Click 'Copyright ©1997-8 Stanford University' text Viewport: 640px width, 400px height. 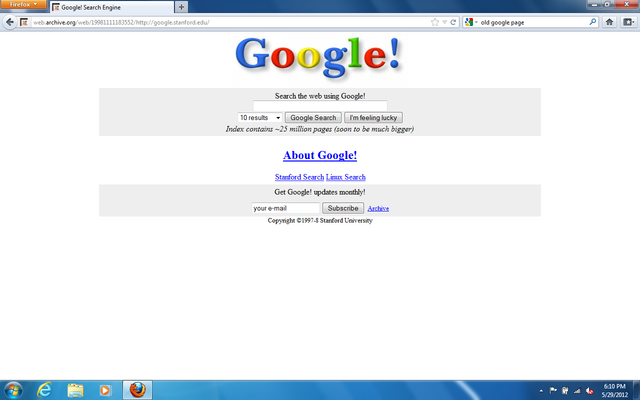[320, 220]
